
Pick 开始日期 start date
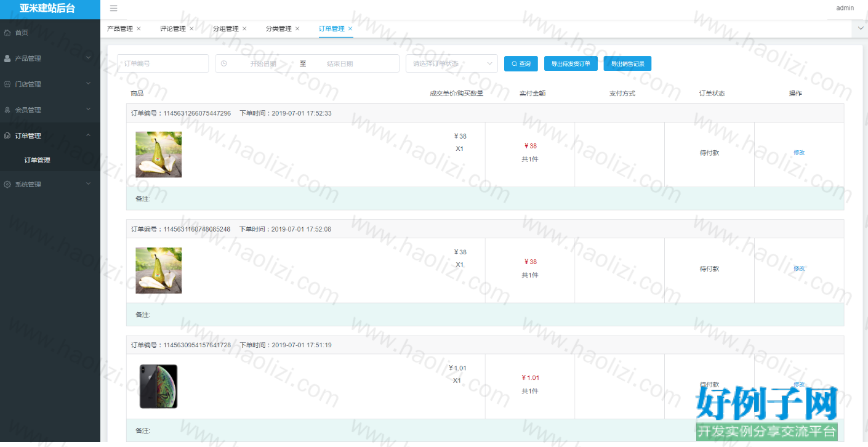coord(263,63)
